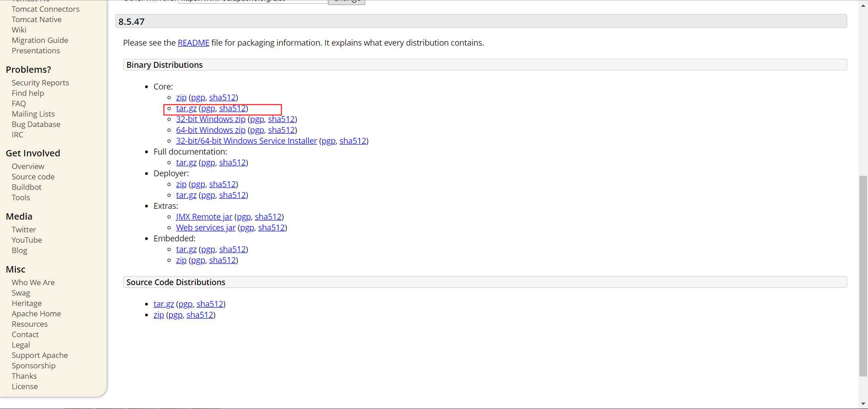Open sha512 for Windows Service Installer
868x409 pixels.
click(353, 141)
